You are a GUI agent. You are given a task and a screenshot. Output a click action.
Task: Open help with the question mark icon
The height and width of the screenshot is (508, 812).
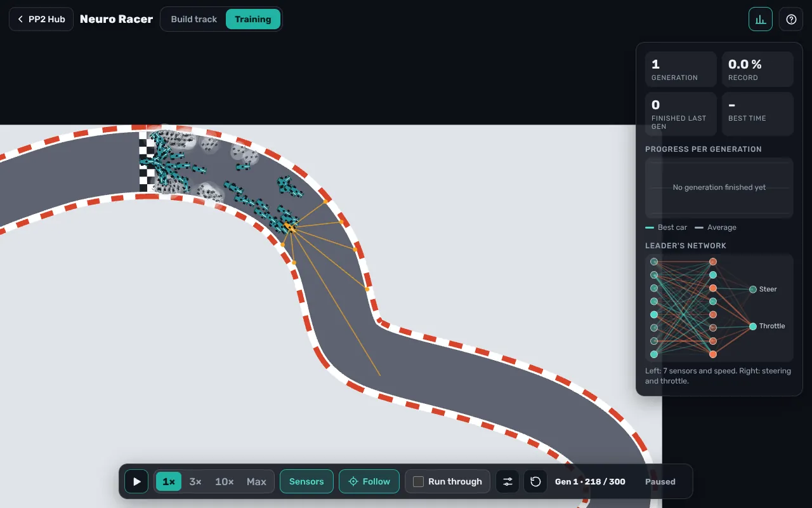tap(791, 19)
